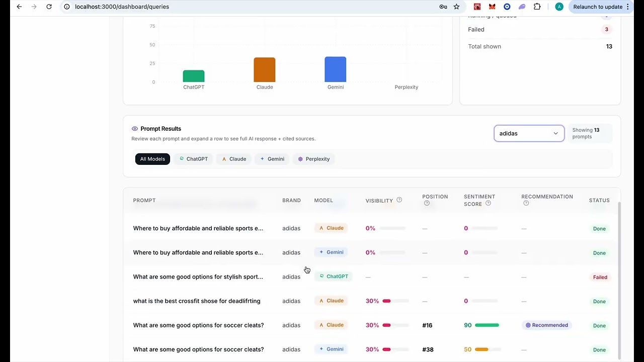Click the Recommended badge
Viewport: 644px width, 362px height.
coord(546,325)
